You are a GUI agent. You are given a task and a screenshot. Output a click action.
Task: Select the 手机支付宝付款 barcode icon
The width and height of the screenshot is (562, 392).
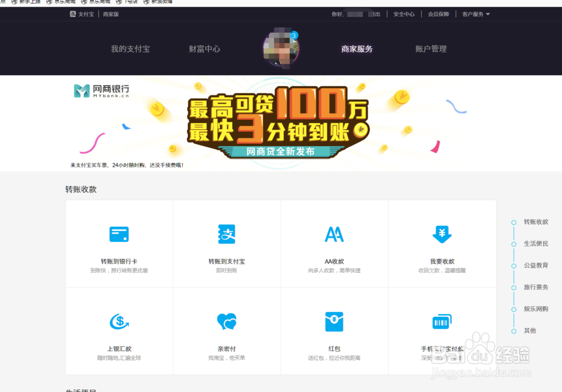tap(442, 322)
